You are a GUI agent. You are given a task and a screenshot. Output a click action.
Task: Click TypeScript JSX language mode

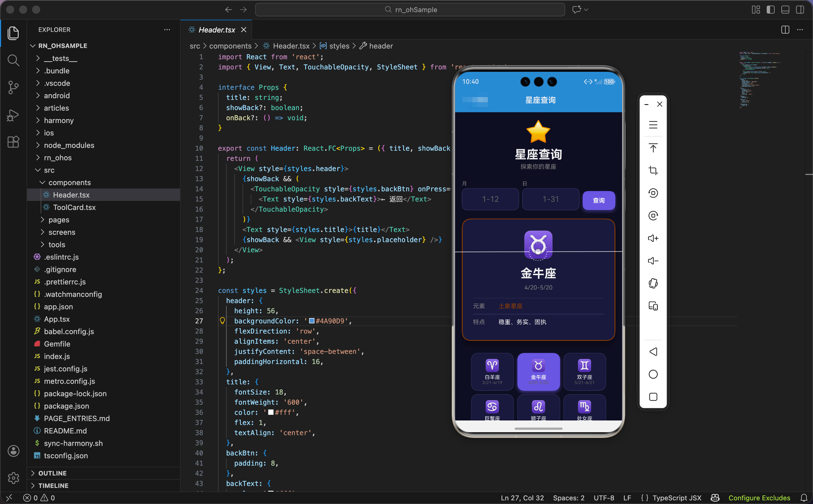[x=677, y=498]
